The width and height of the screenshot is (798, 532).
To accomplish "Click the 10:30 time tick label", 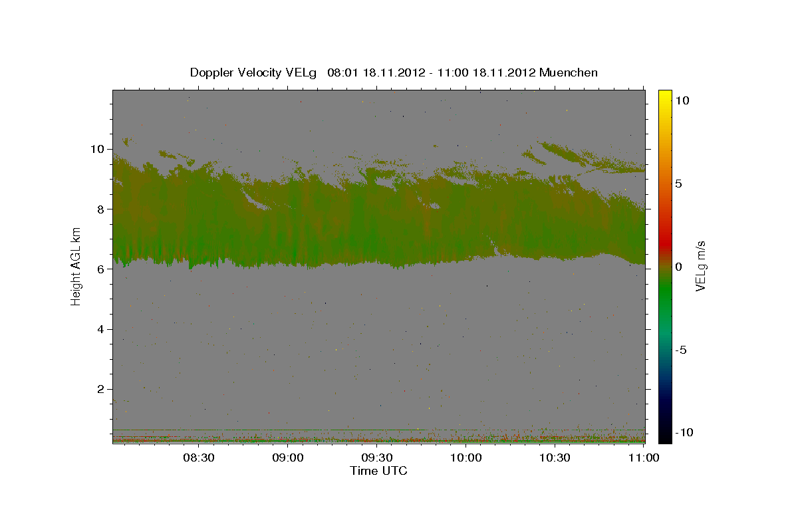I will pos(555,458).
